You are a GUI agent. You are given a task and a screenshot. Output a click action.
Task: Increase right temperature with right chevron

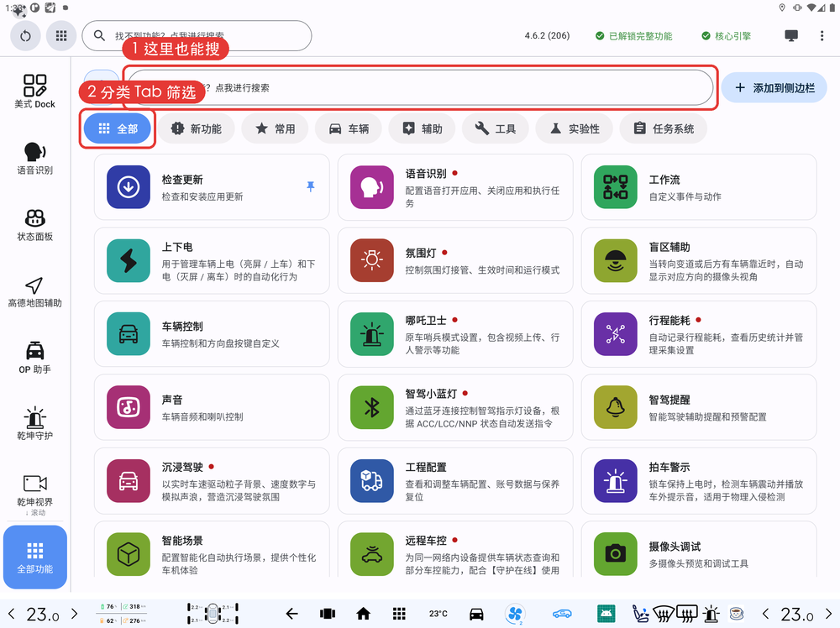[829, 614]
